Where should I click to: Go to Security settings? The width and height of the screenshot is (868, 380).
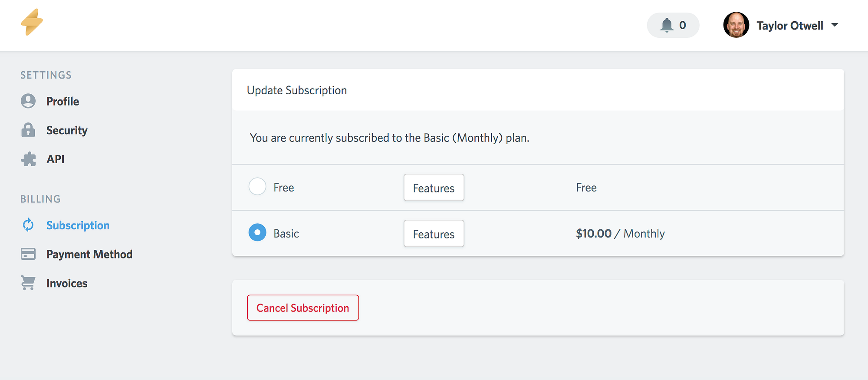[67, 130]
